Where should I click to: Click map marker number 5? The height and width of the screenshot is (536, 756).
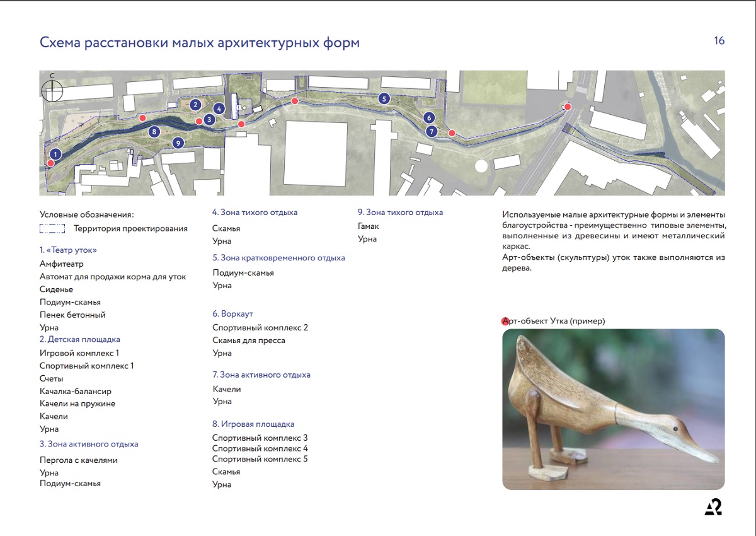pyautogui.click(x=384, y=98)
